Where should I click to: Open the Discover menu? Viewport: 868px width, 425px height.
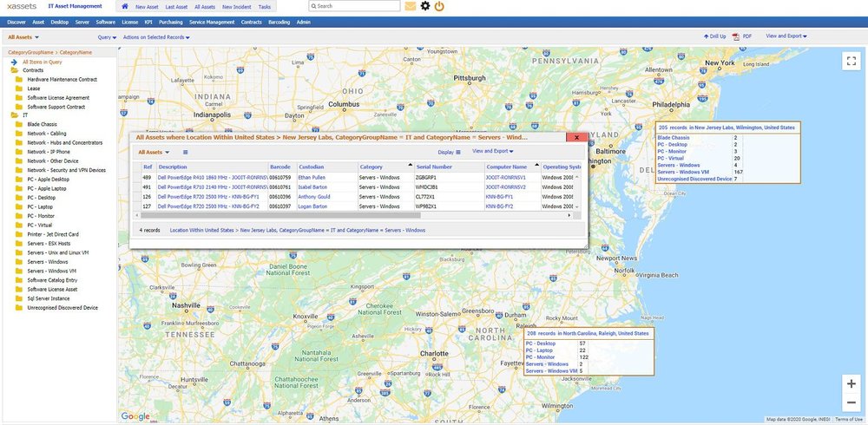(x=16, y=23)
